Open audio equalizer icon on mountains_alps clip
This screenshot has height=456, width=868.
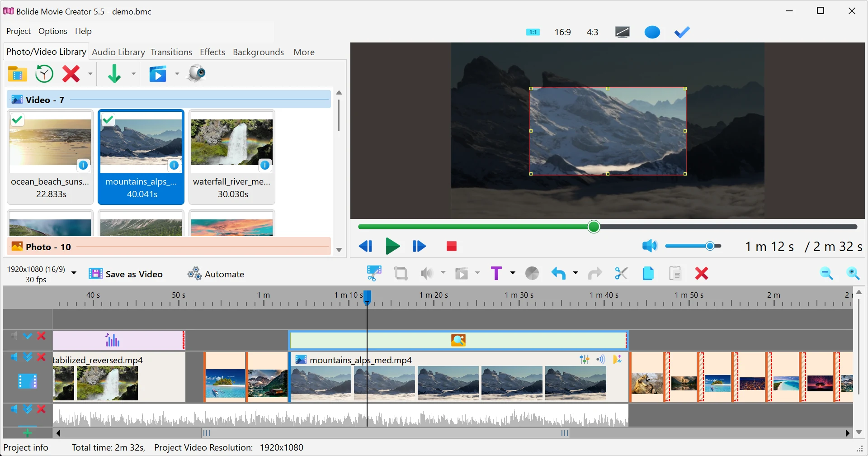pyautogui.click(x=585, y=359)
